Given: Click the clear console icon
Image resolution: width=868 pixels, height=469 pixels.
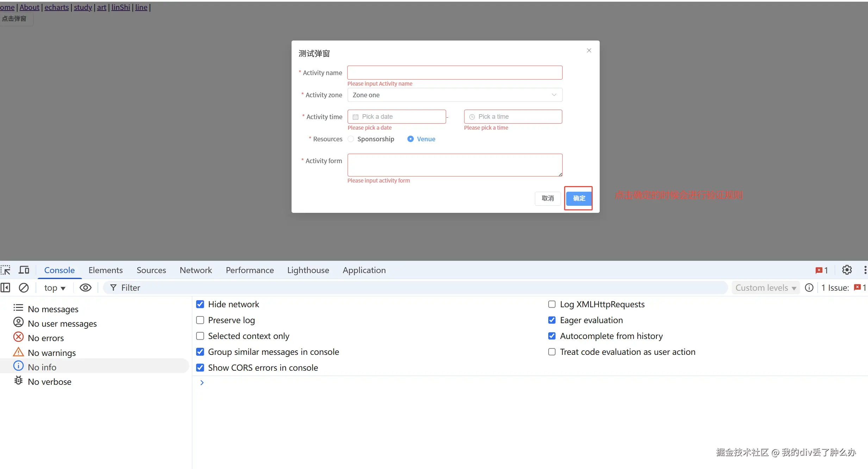Looking at the screenshot, I should pos(24,288).
